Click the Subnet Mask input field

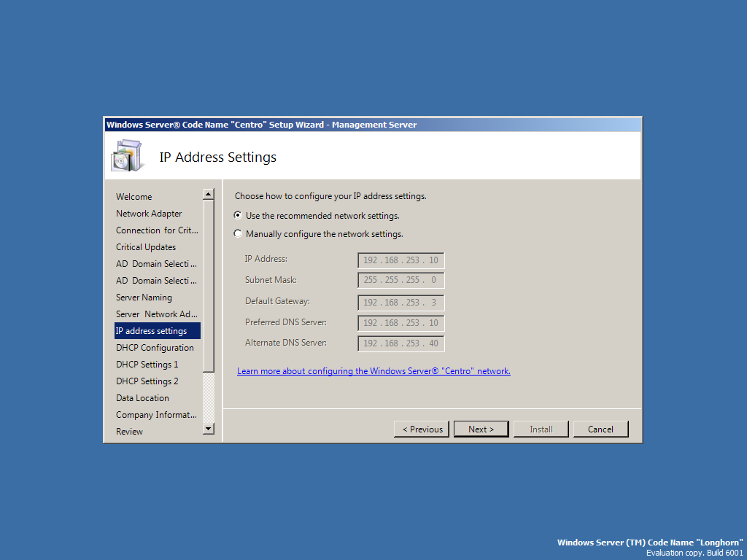(x=400, y=280)
